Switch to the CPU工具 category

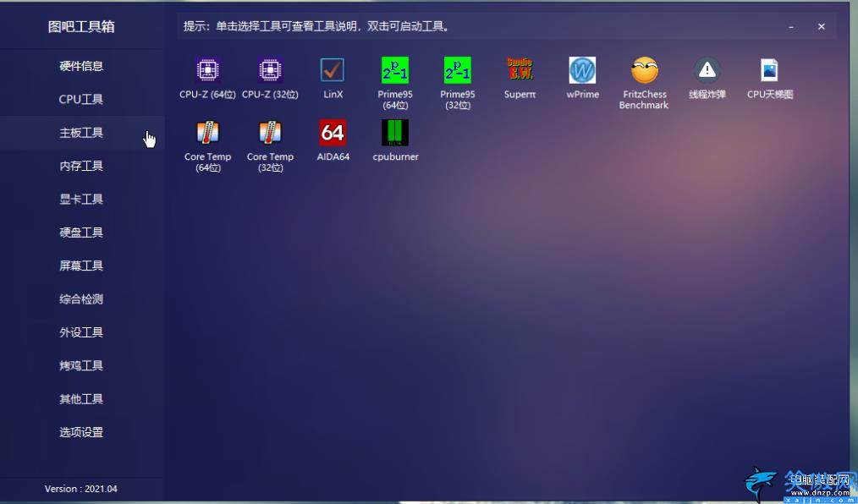click(81, 100)
